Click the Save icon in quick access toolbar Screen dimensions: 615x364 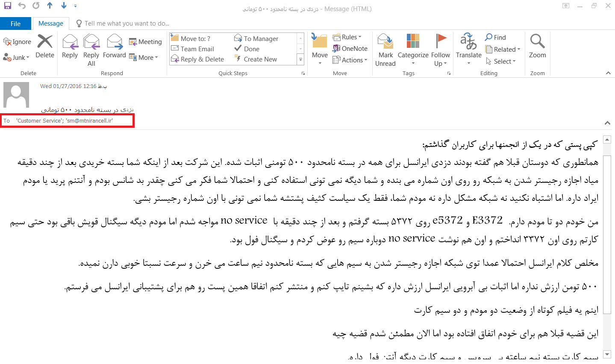tap(7, 6)
